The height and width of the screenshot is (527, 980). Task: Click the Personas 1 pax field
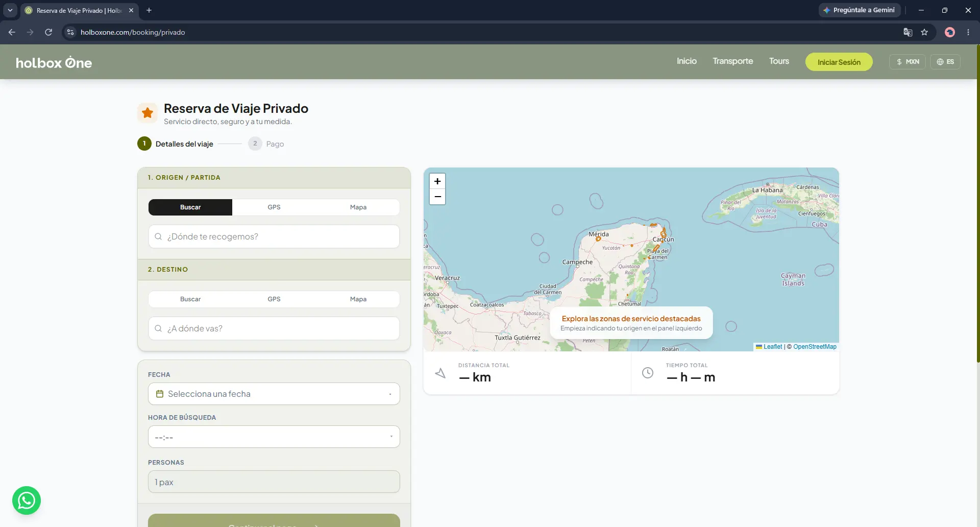274,482
